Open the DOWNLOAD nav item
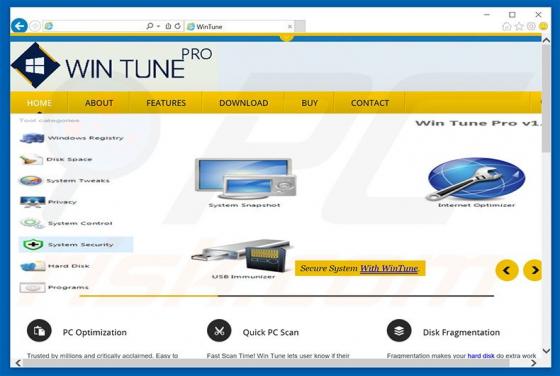 (244, 103)
